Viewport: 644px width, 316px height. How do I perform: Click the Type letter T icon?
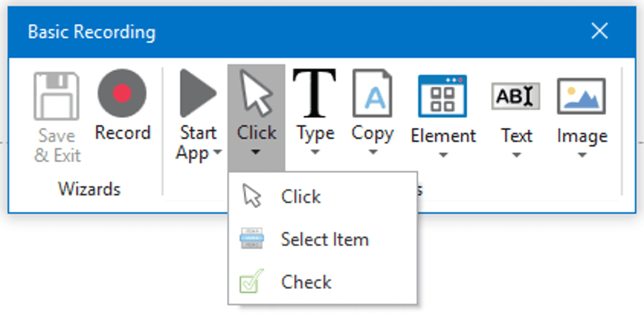[x=315, y=93]
